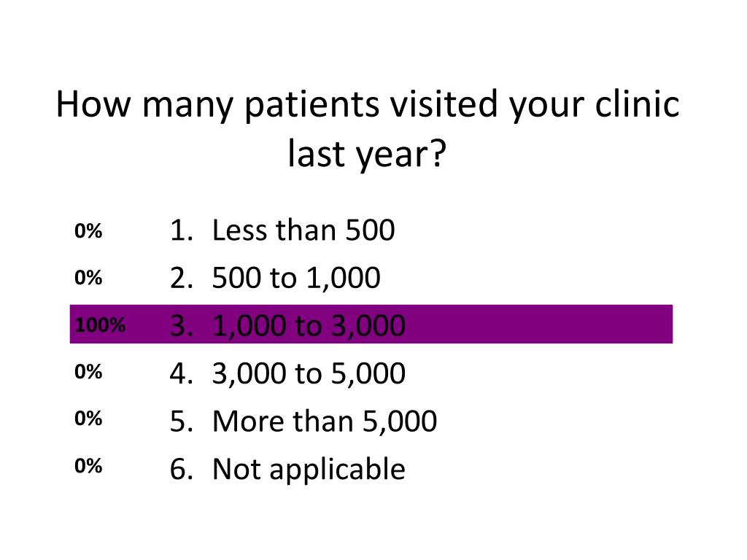
Task: Click the number 1 list marker
Action: [x=182, y=230]
